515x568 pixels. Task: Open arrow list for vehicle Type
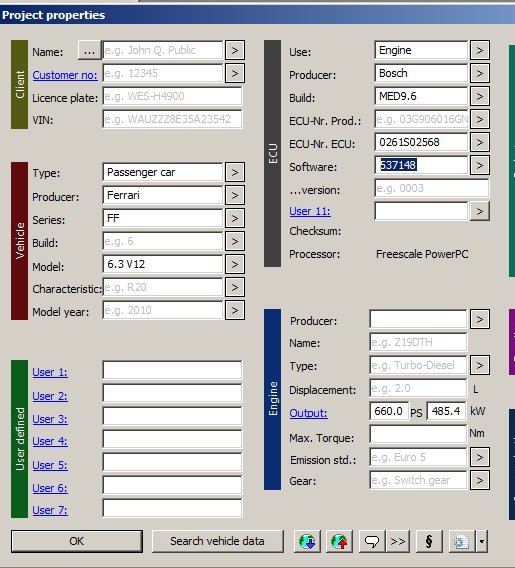click(235, 172)
